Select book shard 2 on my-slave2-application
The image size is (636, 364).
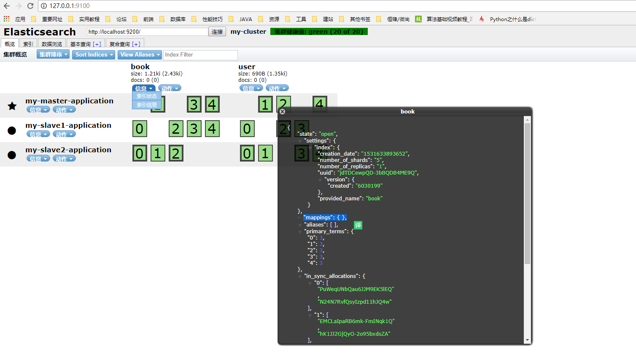tap(176, 153)
